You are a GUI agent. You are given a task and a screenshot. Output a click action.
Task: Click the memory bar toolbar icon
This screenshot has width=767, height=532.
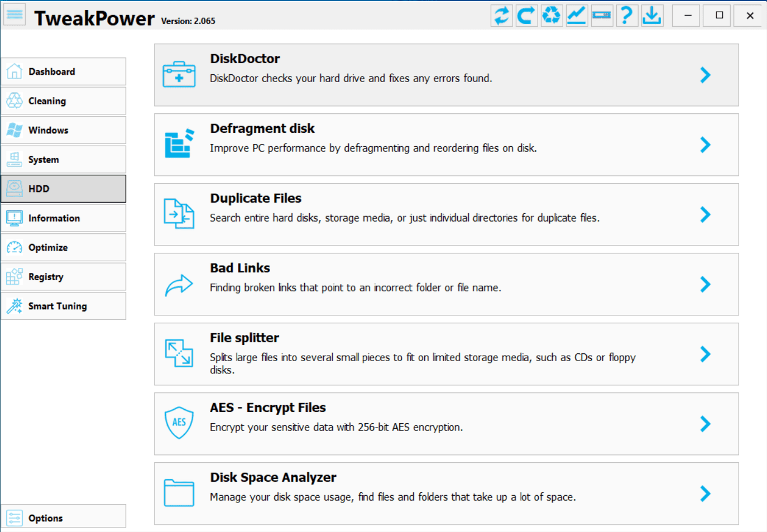tap(602, 15)
